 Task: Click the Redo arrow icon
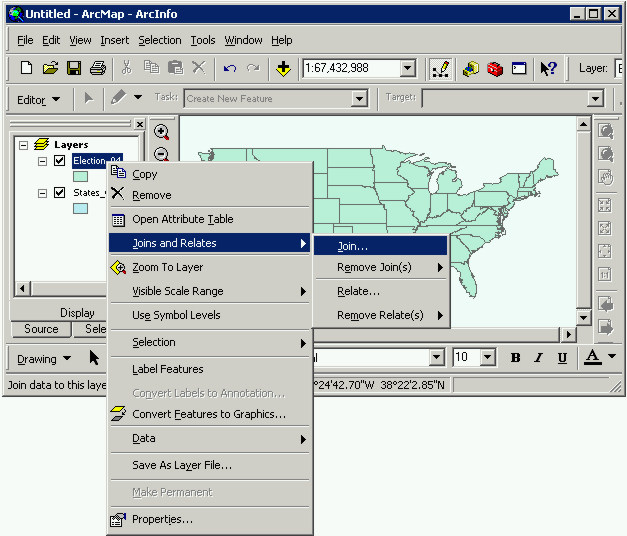click(x=253, y=68)
